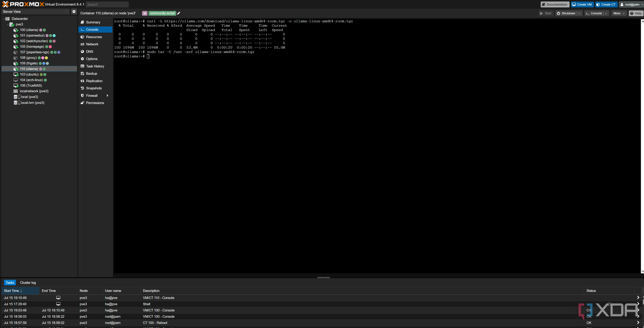644x328 pixels.
Task: Click the CT 100 - Reboot task row
Action: [321, 323]
